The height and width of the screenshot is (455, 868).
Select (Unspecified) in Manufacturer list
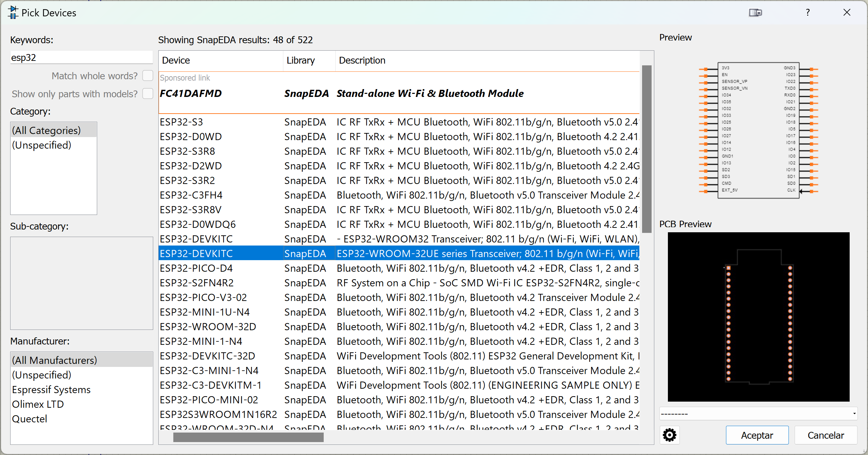(82, 375)
